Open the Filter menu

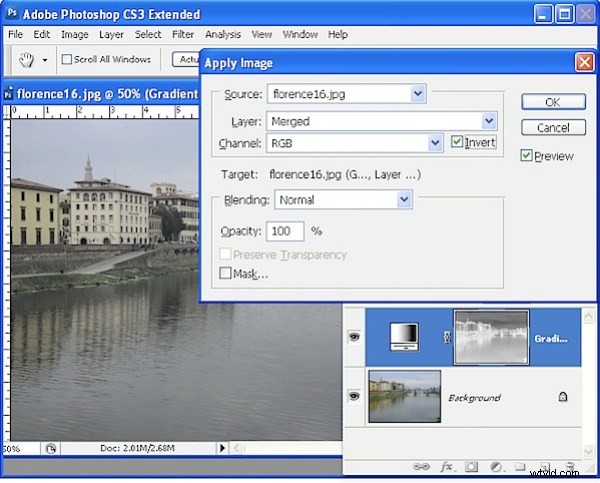click(x=182, y=34)
